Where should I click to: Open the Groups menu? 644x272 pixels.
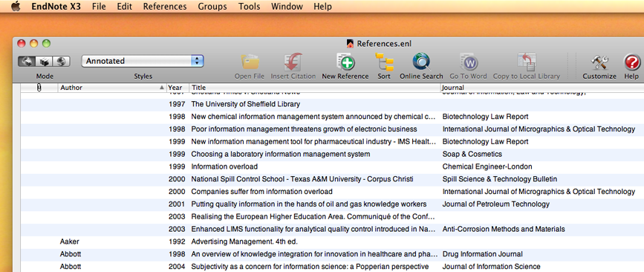point(212,7)
